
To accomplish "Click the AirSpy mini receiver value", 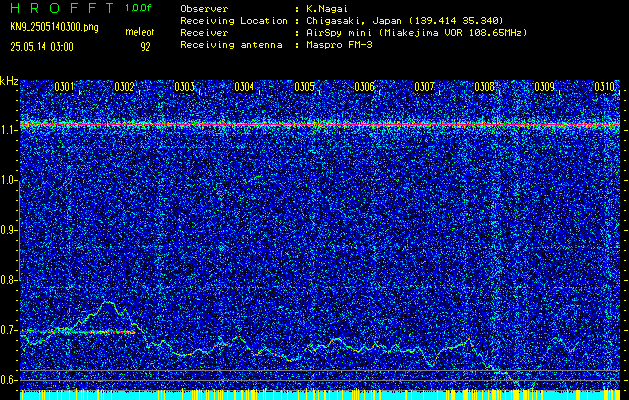I will pos(416,33).
